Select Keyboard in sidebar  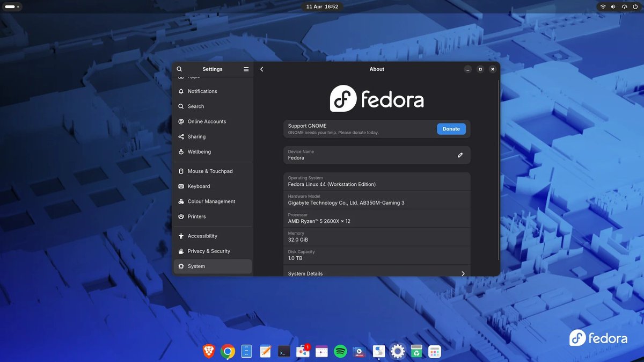click(x=213, y=186)
